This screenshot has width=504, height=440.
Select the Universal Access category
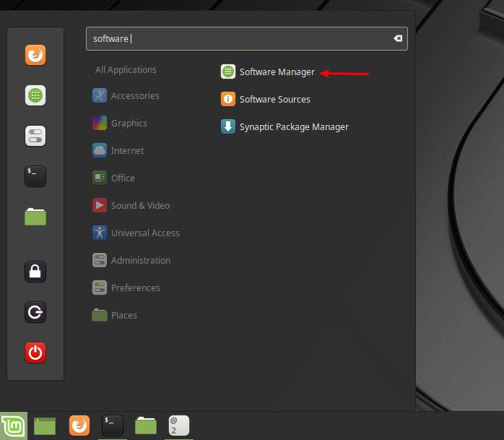click(144, 233)
